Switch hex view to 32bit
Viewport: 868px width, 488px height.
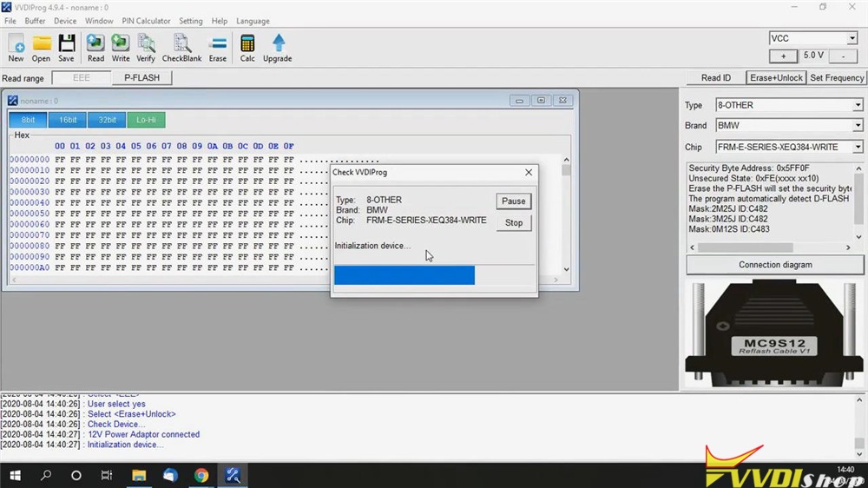(x=107, y=120)
